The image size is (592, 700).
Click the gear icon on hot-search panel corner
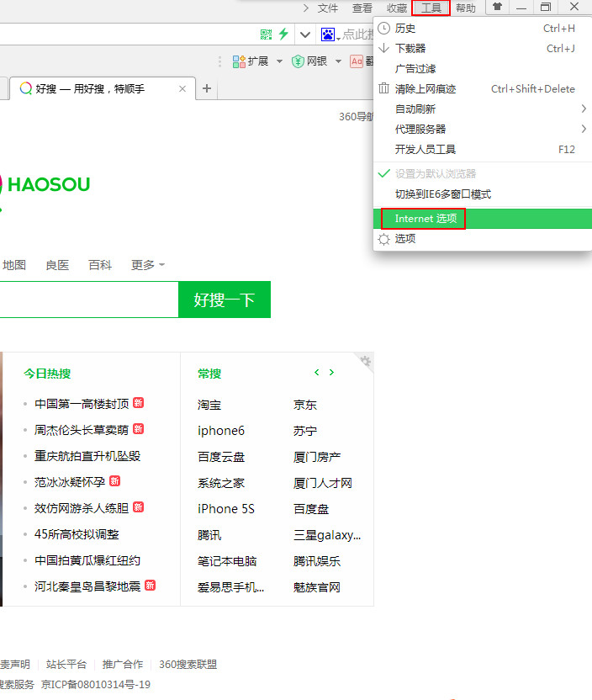click(365, 361)
